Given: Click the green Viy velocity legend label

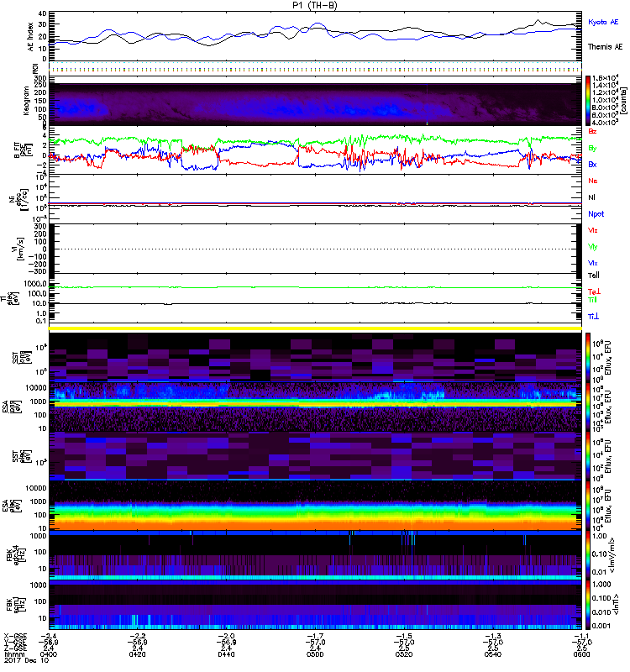Looking at the screenshot, I should [592, 246].
